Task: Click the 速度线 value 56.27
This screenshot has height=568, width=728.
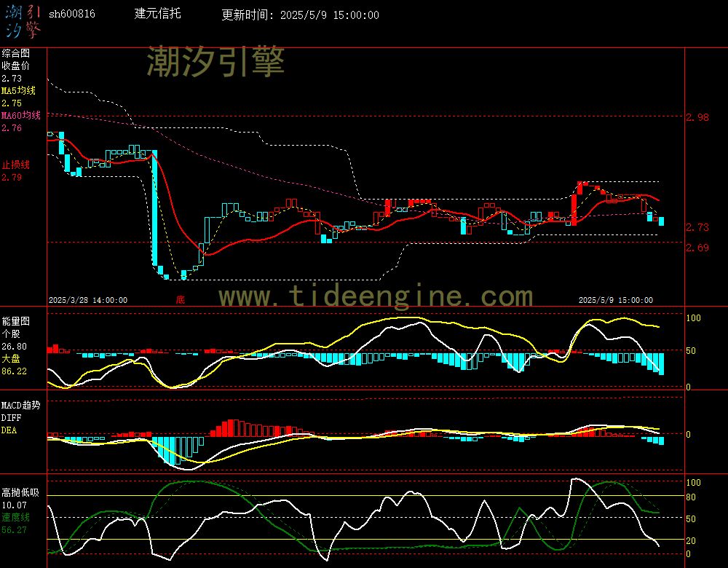Action: click(14, 529)
